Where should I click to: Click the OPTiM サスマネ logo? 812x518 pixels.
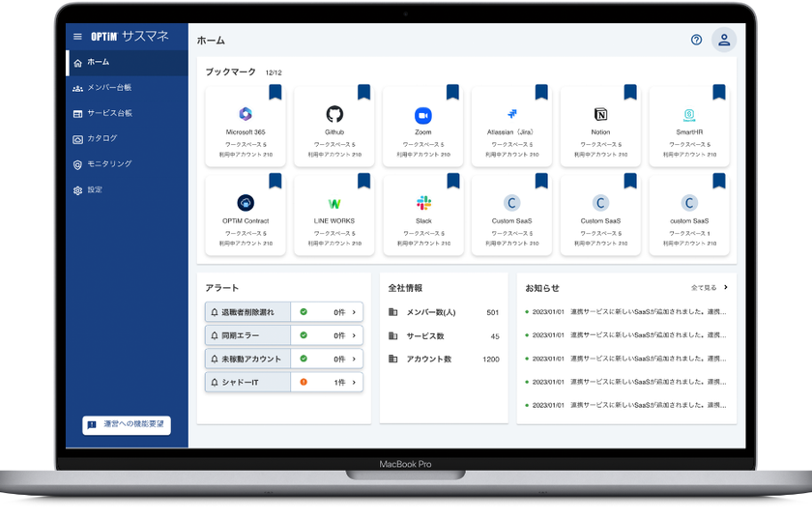pos(130,36)
